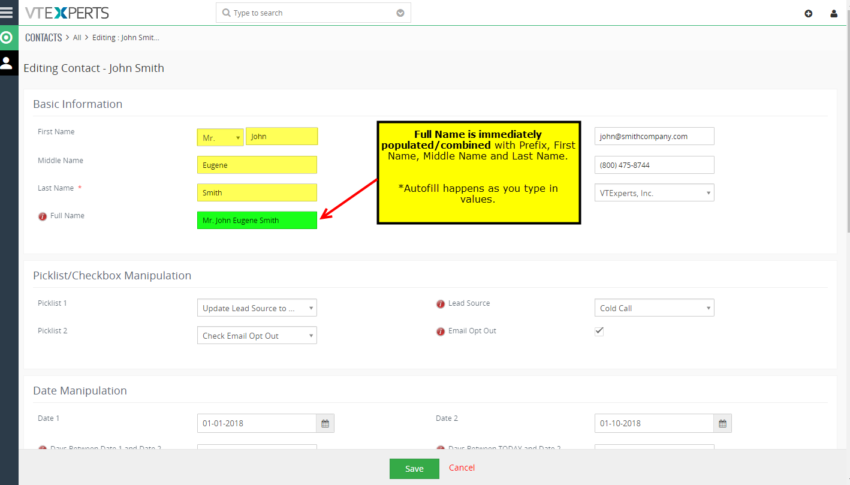Image resolution: width=850 pixels, height=485 pixels.
Task: Click the First Name label
Action: coord(56,132)
